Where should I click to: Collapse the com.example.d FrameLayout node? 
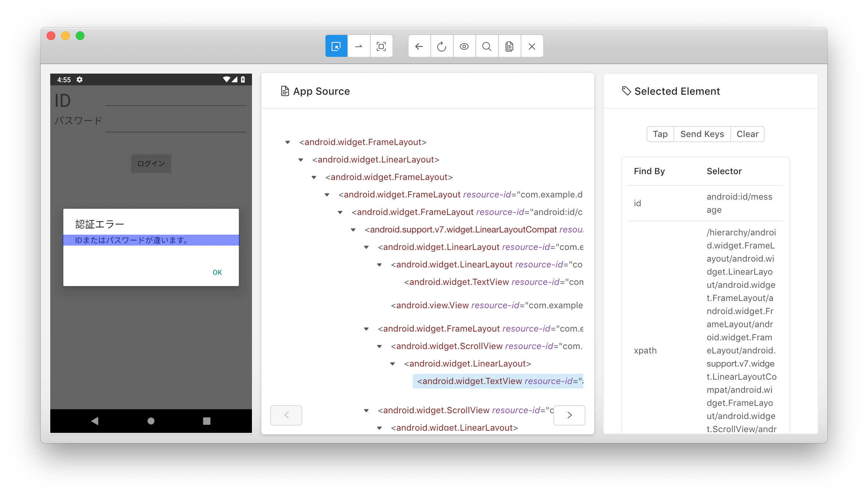pyautogui.click(x=327, y=195)
